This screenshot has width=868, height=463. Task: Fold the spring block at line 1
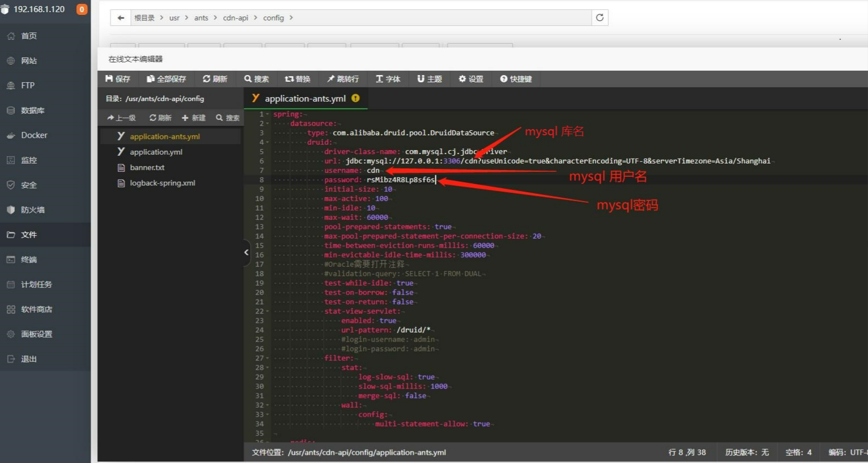pos(268,114)
